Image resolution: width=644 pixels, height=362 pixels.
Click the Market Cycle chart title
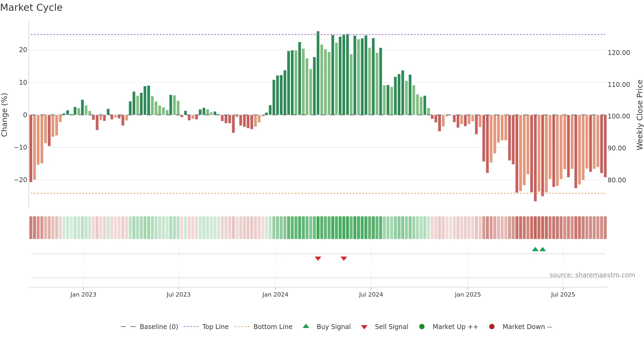31,8
